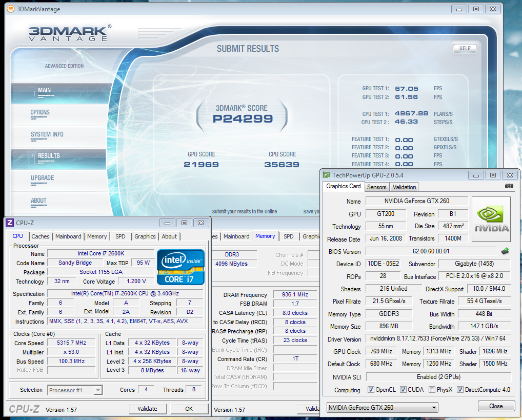Click the Core Voltage value 1.200 V
The image size is (522, 420).
[x=136, y=281]
